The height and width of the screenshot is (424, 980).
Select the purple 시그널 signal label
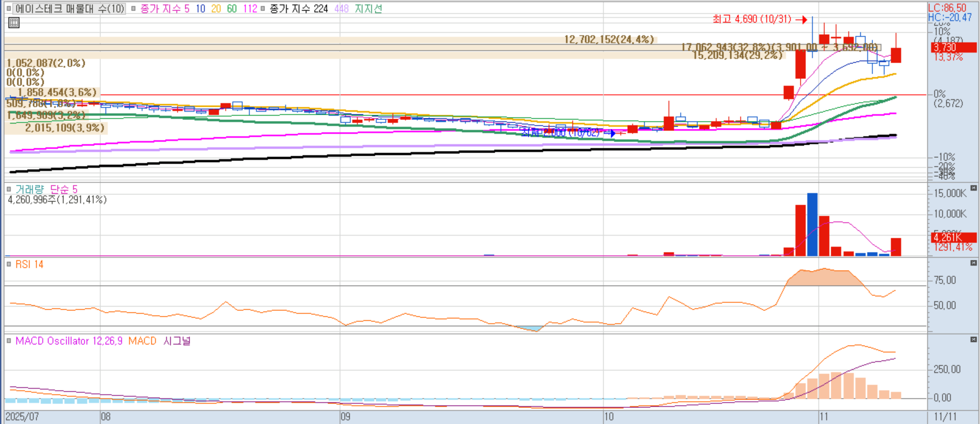[177, 341]
